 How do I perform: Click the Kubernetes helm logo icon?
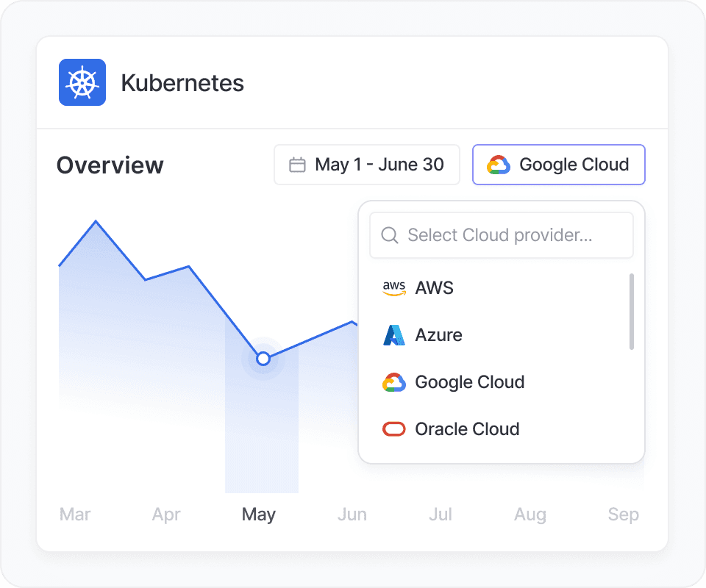[x=82, y=82]
